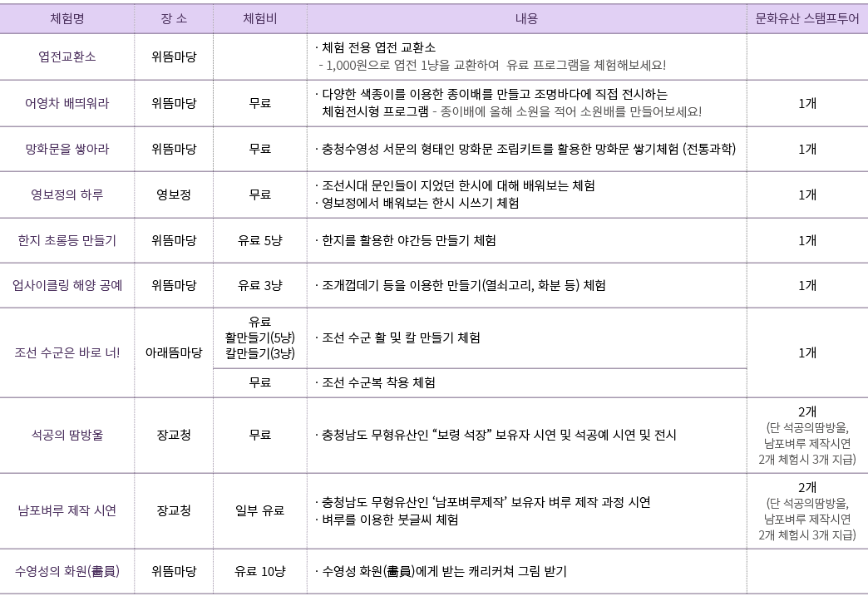Image resolution: width=868 pixels, height=596 pixels.
Task: Click stamp count '2개' in 남포벼루 제작 시연 row
Action: 807,488
